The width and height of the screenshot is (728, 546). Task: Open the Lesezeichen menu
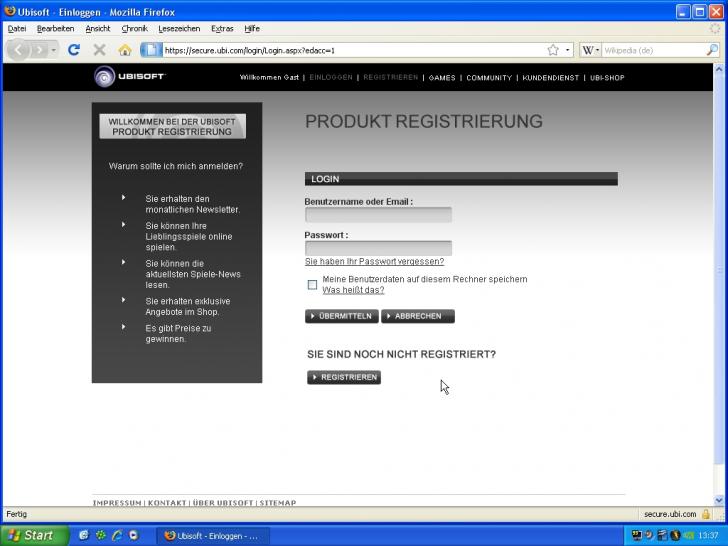179,29
